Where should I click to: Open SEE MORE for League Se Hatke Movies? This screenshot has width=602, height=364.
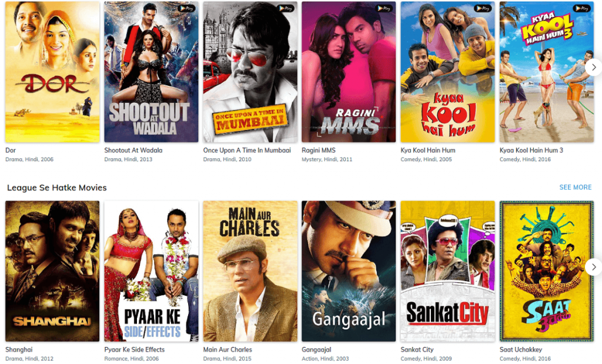coord(575,188)
